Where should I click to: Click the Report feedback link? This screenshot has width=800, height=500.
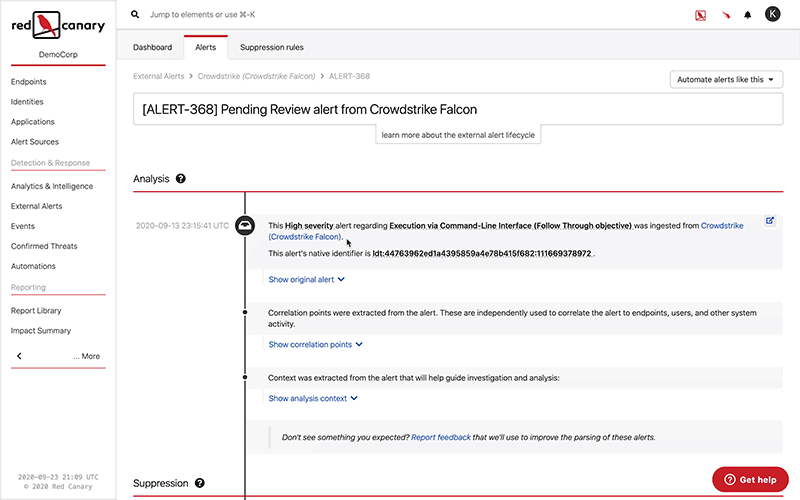pos(441,437)
